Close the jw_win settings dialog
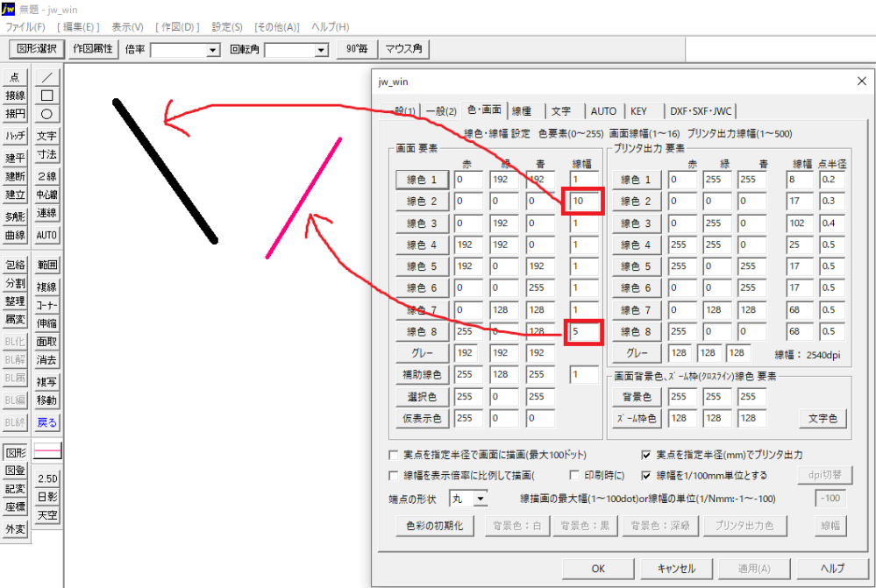The image size is (876, 588). click(x=861, y=81)
